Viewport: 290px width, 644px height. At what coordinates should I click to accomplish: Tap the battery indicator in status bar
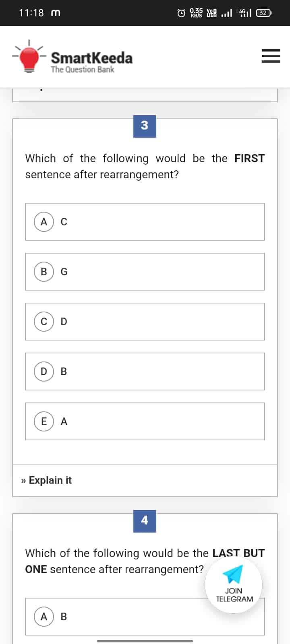263,13
